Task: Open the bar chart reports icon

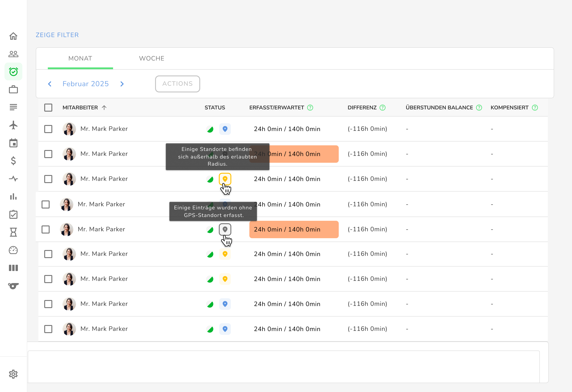Action: (13, 196)
